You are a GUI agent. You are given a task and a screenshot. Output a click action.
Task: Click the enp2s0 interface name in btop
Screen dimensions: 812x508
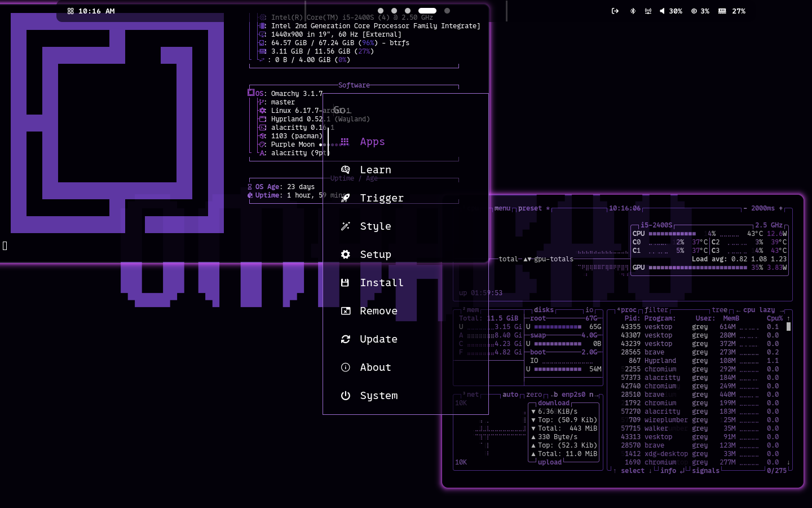(574, 395)
